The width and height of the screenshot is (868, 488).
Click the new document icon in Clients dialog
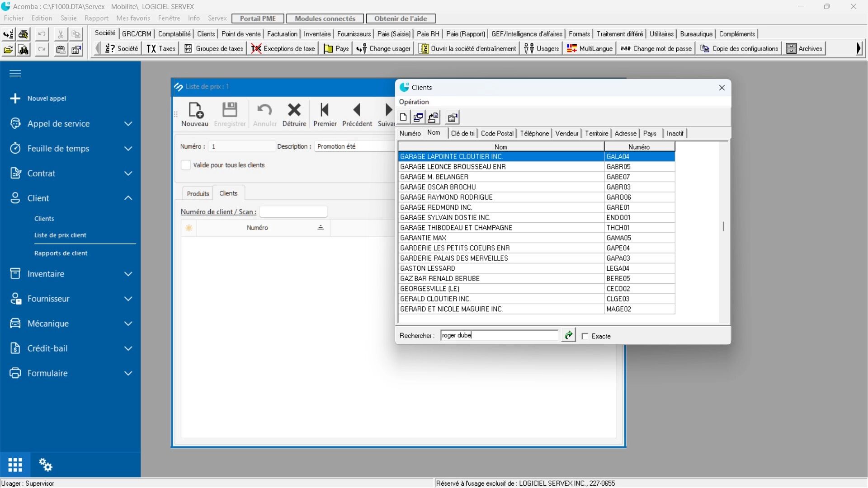(403, 117)
